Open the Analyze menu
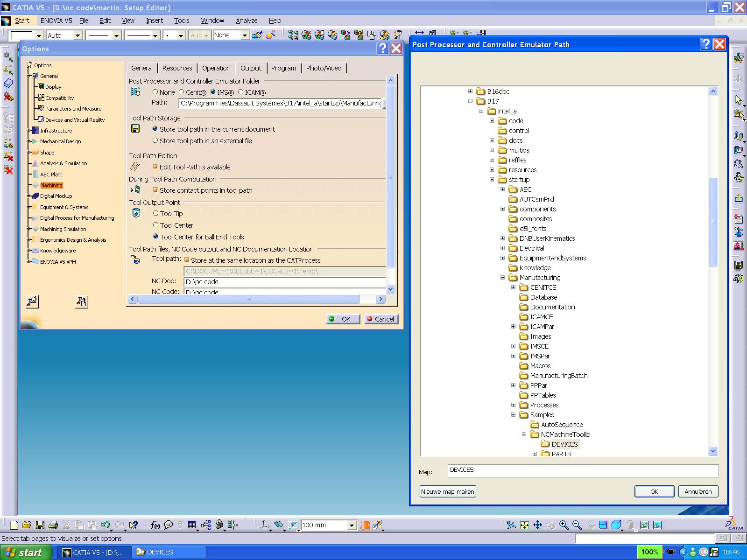 point(247,21)
